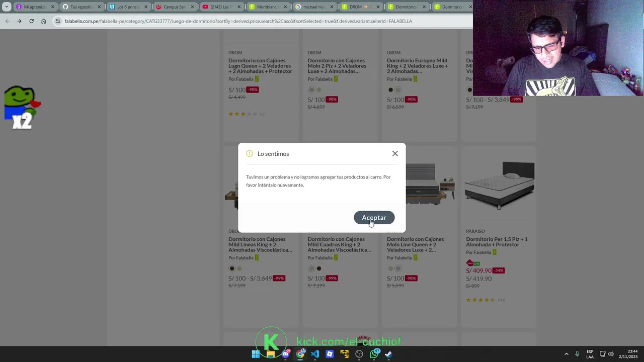Screen dimensions: 644x362
Task: Click the Paraiso mattress product image
Action: coord(499,185)
